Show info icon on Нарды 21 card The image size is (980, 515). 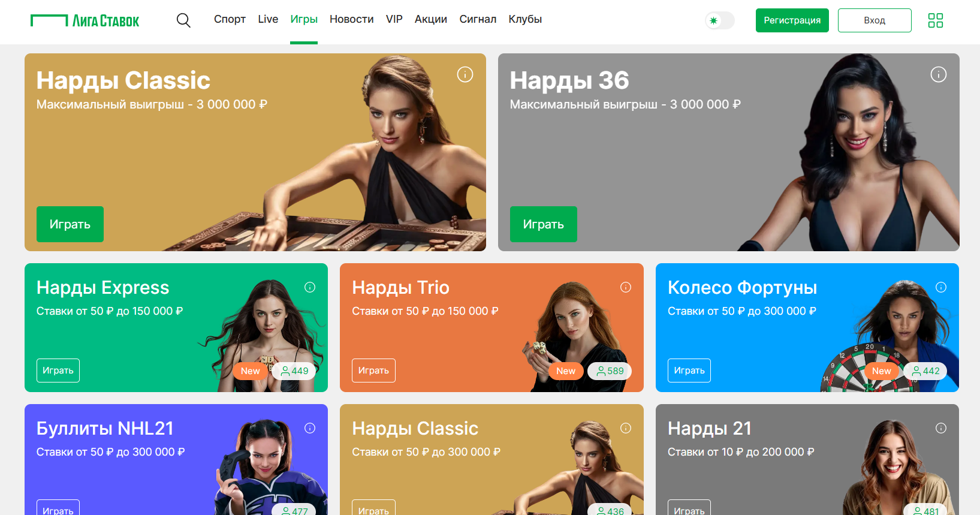tap(941, 428)
